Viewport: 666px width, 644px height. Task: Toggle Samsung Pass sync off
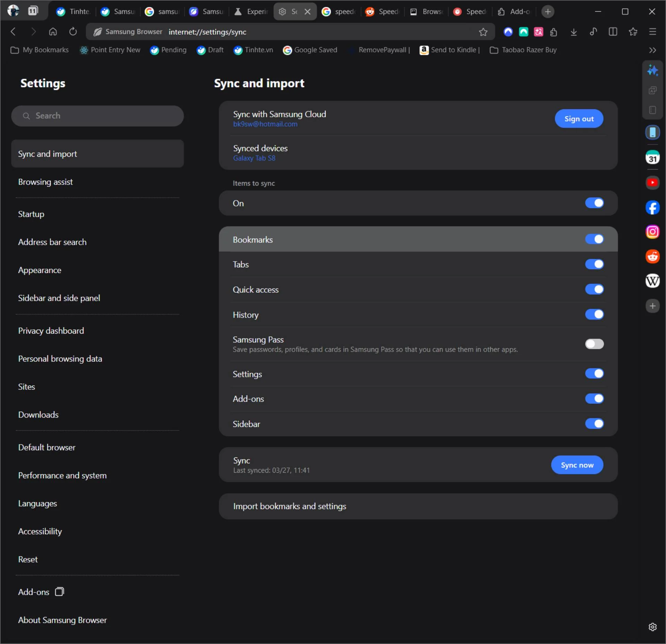click(594, 344)
